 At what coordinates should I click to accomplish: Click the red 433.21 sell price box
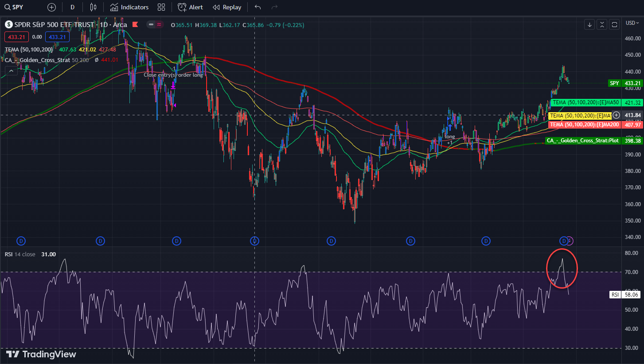[17, 37]
